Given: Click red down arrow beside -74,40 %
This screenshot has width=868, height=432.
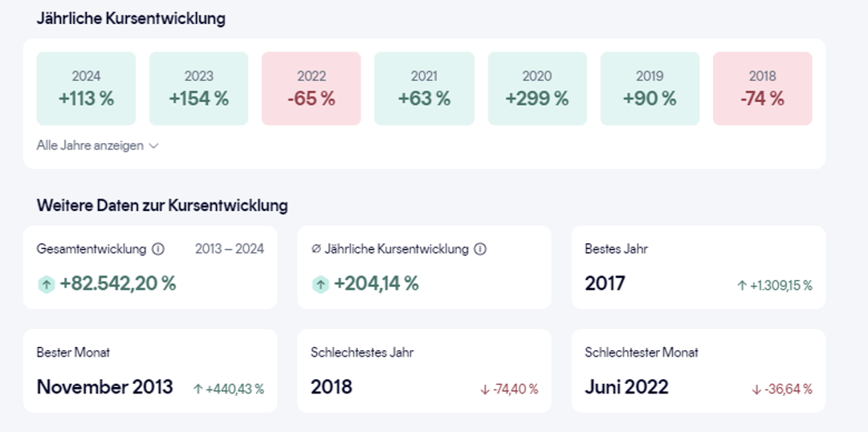Looking at the screenshot, I should (x=484, y=389).
